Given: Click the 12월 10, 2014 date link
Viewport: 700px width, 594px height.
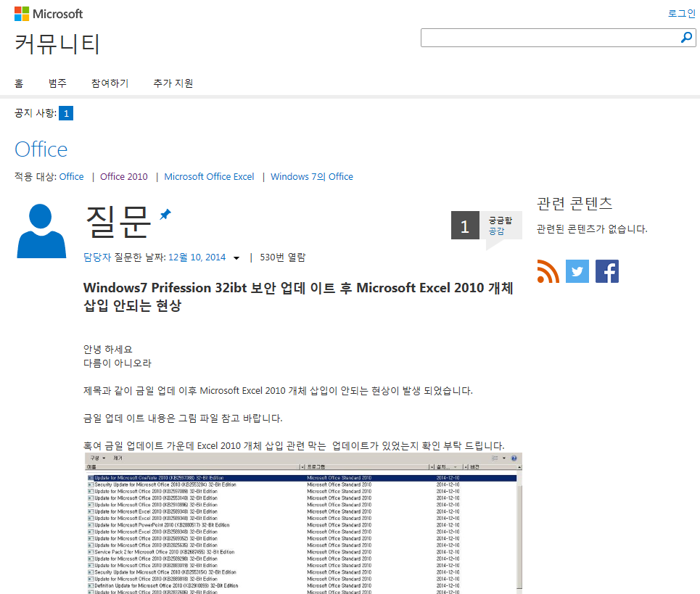Looking at the screenshot, I should pos(197,257).
